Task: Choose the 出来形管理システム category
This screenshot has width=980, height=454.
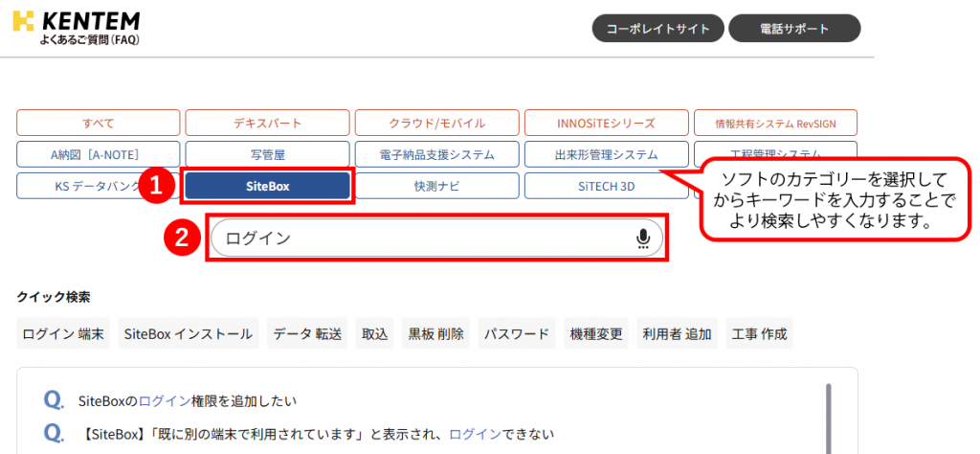Action: click(x=606, y=154)
